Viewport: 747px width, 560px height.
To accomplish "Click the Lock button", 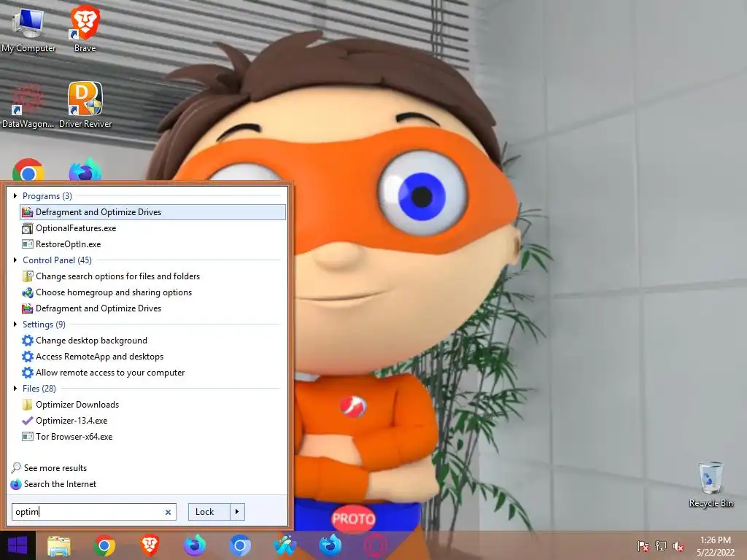I will click(x=209, y=512).
